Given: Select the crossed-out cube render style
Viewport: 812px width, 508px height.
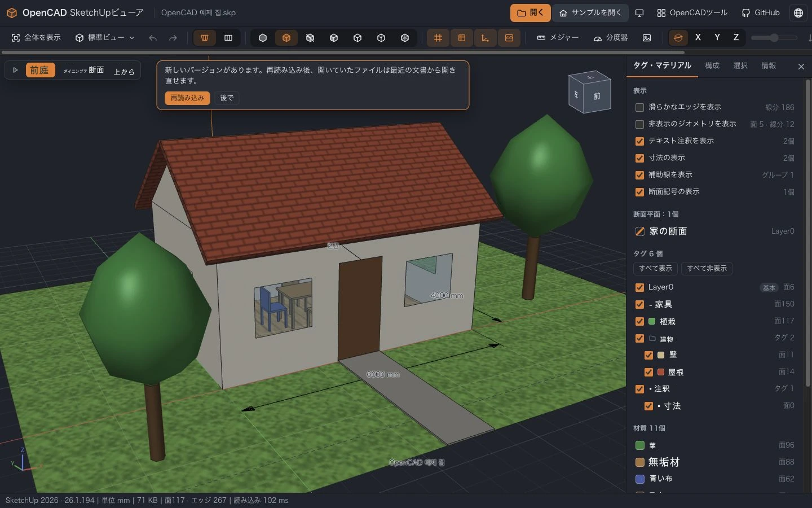Looking at the screenshot, I should (x=310, y=38).
